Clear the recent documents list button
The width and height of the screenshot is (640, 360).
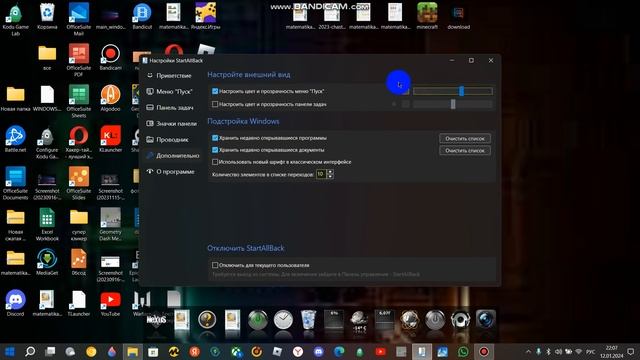tap(465, 151)
